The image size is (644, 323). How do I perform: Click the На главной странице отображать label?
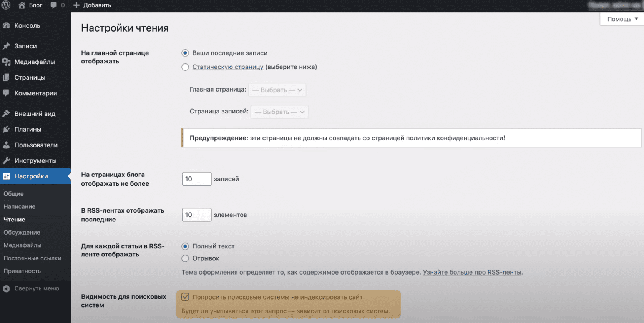pos(115,57)
